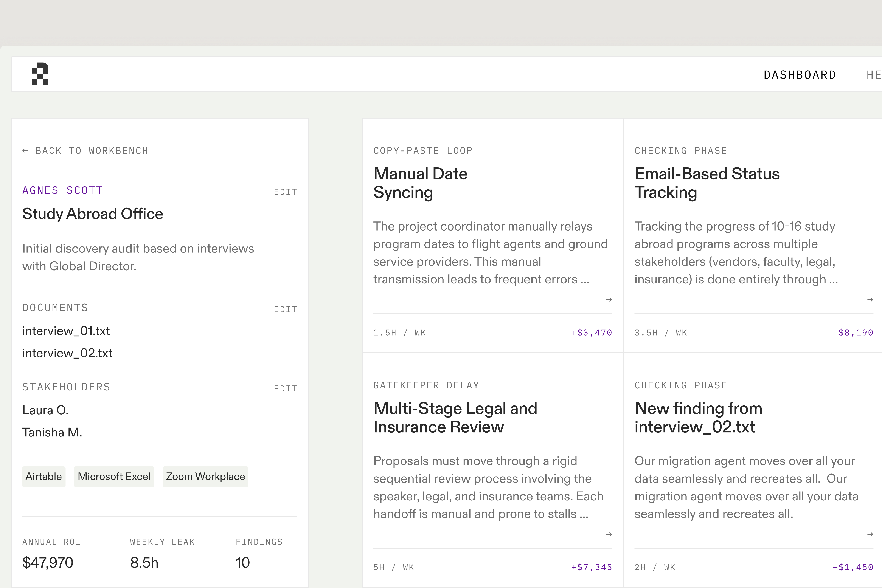Click the +$7,345 savings value
Viewport: 882px width, 588px height.
pyautogui.click(x=592, y=567)
